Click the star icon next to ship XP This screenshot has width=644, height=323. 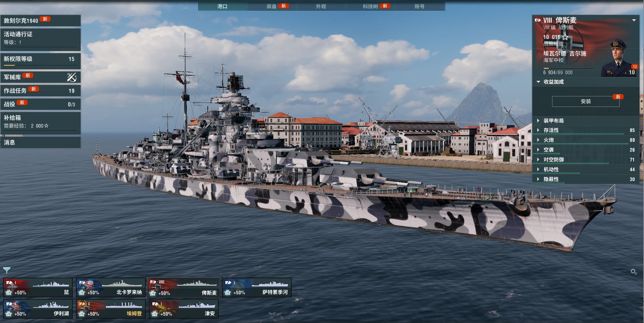[x=565, y=37]
